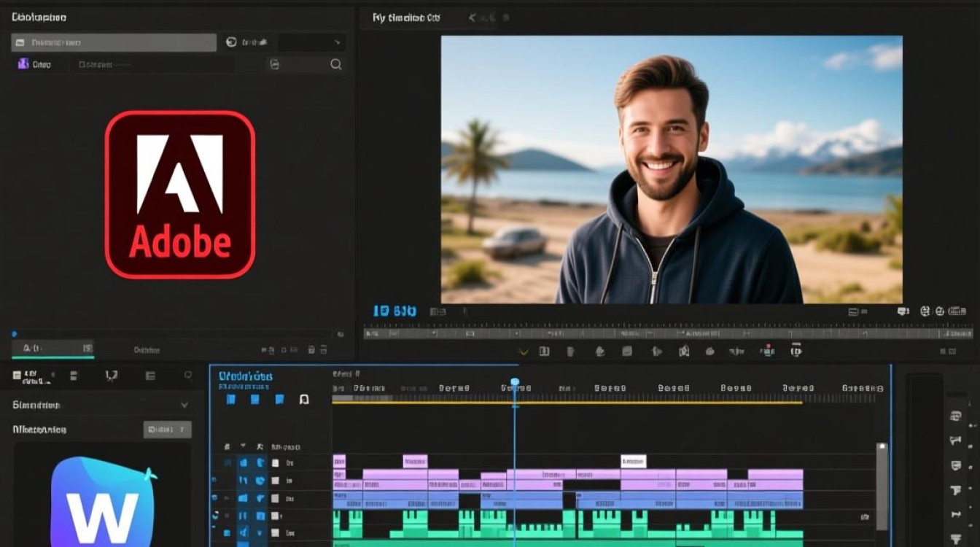Click the red-dotted record icon in monitor controls
This screenshot has height=547, width=980.
(767, 351)
